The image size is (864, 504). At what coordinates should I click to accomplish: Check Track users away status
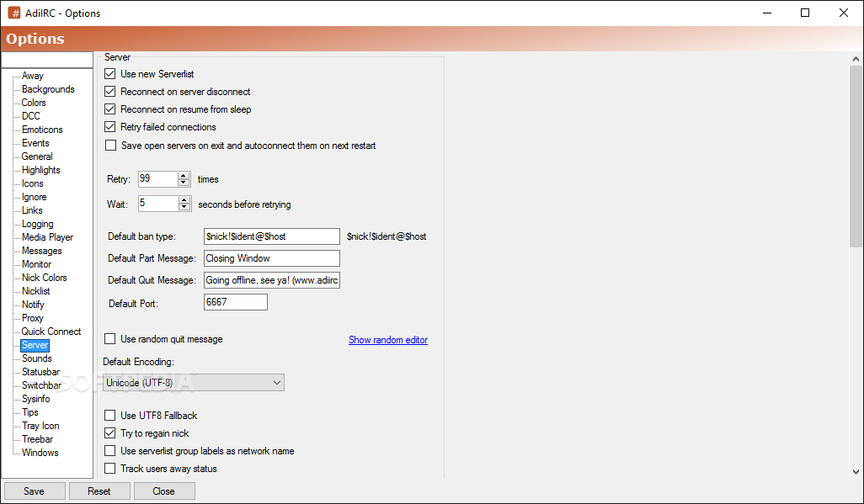(110, 468)
